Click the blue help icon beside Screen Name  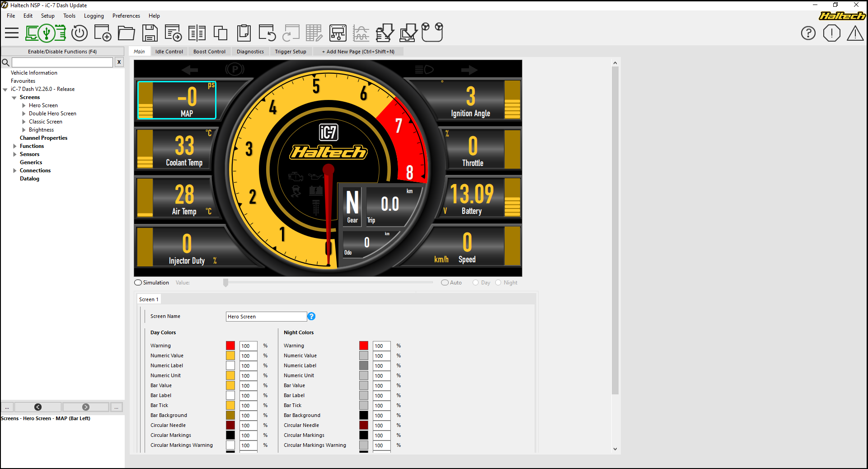pos(311,316)
